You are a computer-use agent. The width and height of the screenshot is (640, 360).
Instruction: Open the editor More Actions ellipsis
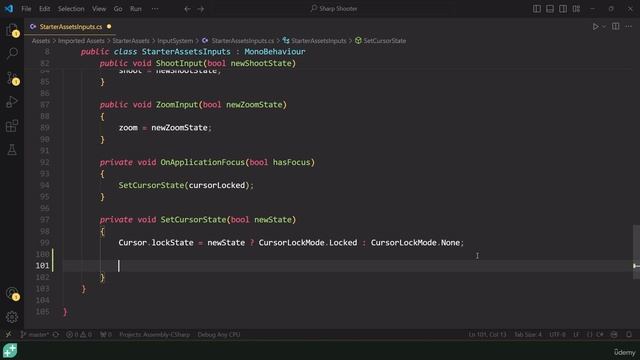pyautogui.click(x=629, y=27)
